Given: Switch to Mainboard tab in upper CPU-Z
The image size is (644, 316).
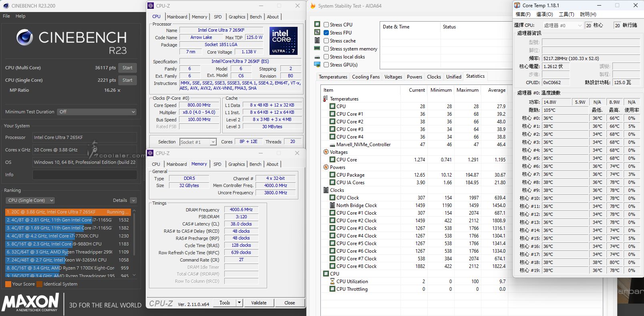Looking at the screenshot, I should 177,17.
